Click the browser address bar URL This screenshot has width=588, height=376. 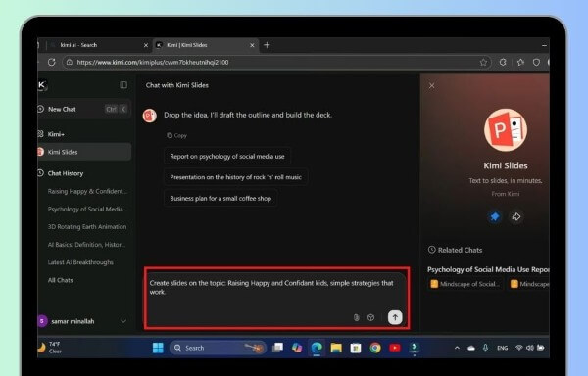(x=153, y=62)
